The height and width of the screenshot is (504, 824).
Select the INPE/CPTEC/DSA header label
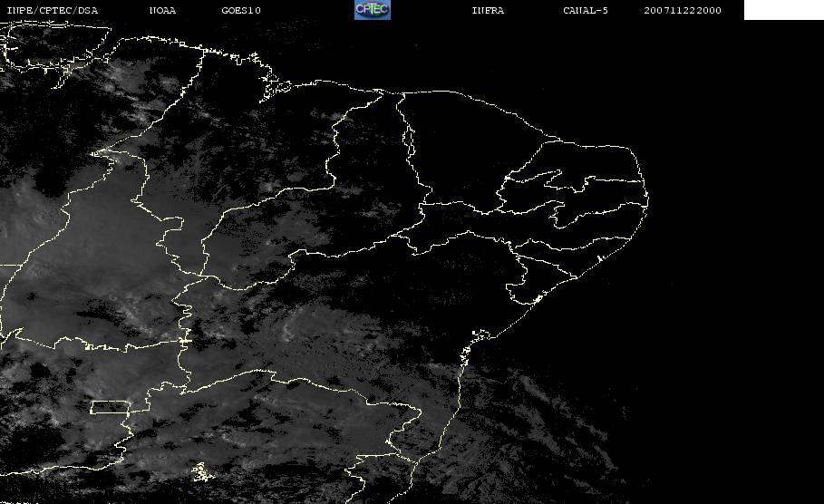52,11
